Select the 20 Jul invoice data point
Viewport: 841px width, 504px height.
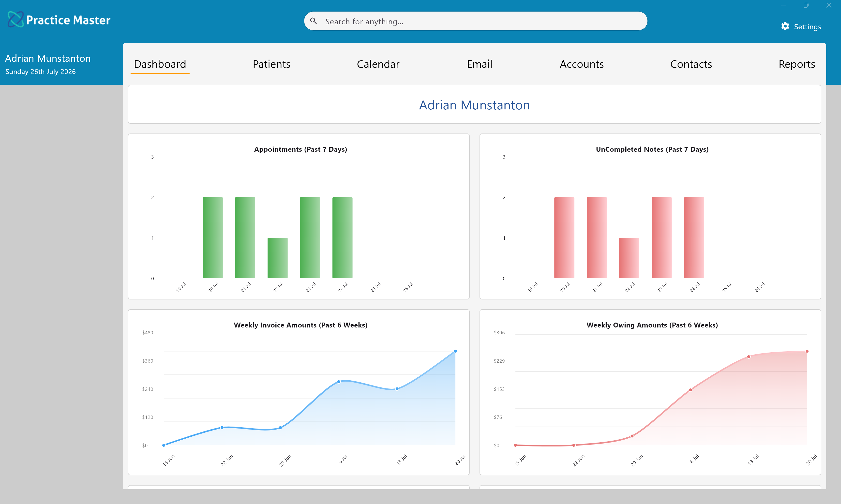(455, 352)
